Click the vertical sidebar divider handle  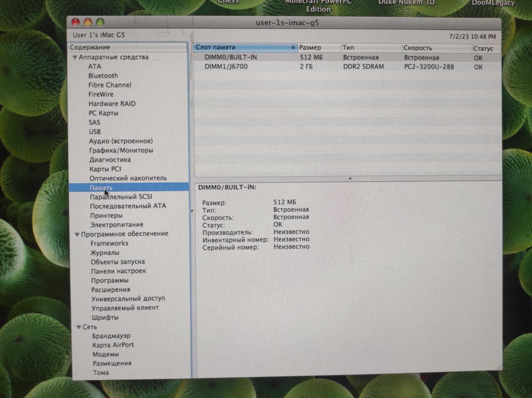click(x=192, y=211)
